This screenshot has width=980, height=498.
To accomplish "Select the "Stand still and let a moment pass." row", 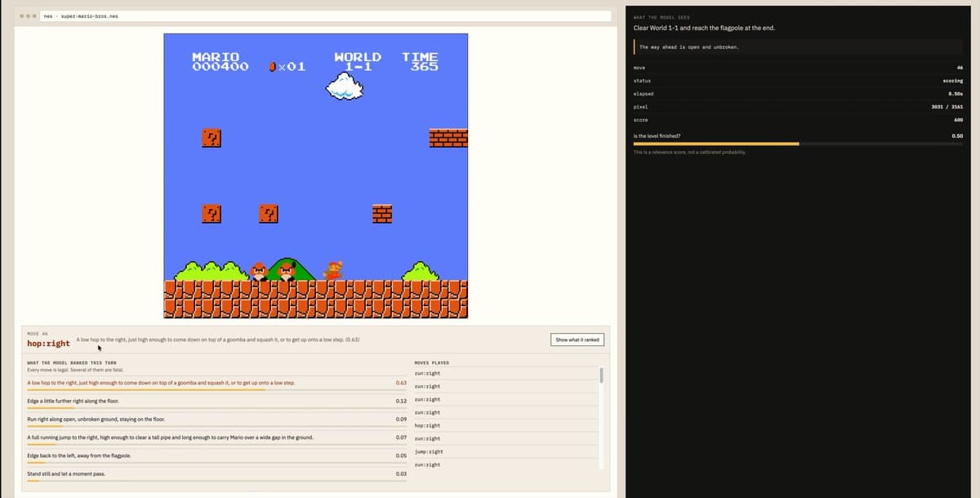I will pos(218,474).
